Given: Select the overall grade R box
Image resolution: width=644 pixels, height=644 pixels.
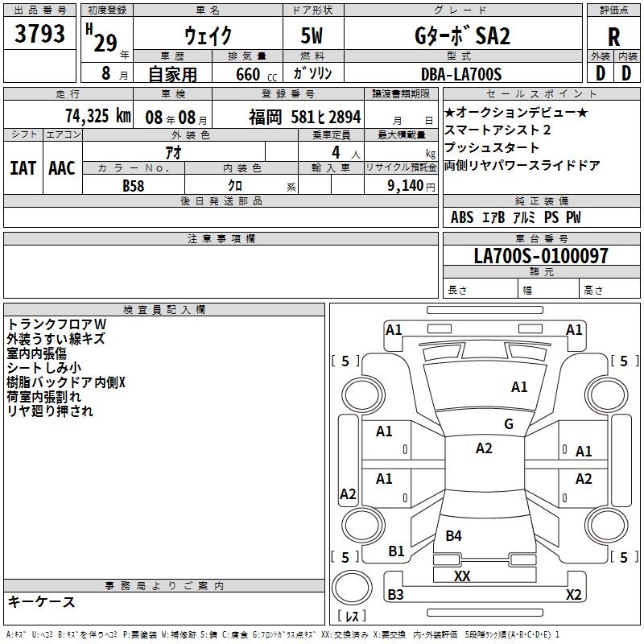Looking at the screenshot, I should pos(613,37).
